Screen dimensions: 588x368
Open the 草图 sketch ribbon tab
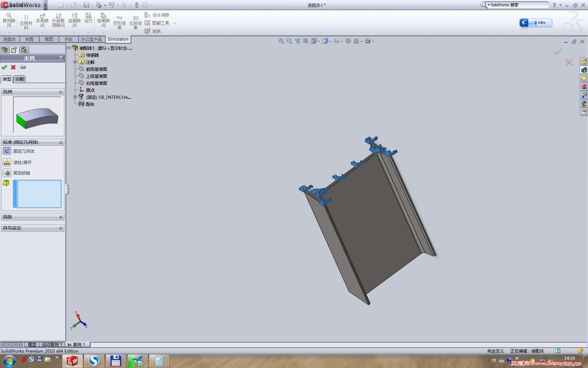(x=49, y=39)
